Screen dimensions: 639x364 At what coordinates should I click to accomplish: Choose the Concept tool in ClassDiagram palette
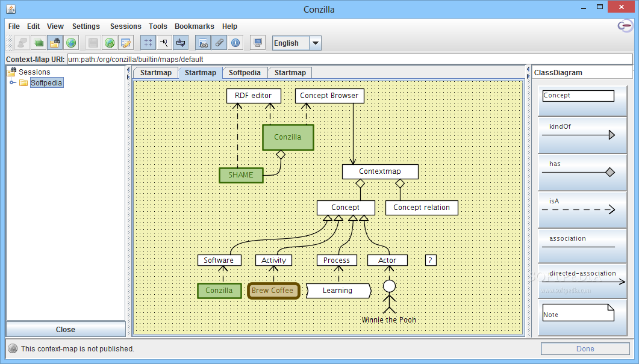[582, 101]
